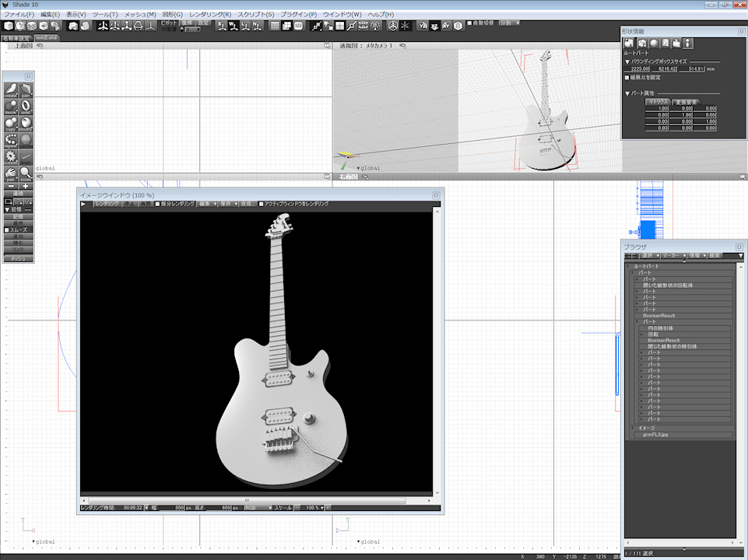The height and width of the screenshot is (560, 748).
Task: Toggle アクティブウインドウをレンダリング checkbox
Action: [262, 204]
